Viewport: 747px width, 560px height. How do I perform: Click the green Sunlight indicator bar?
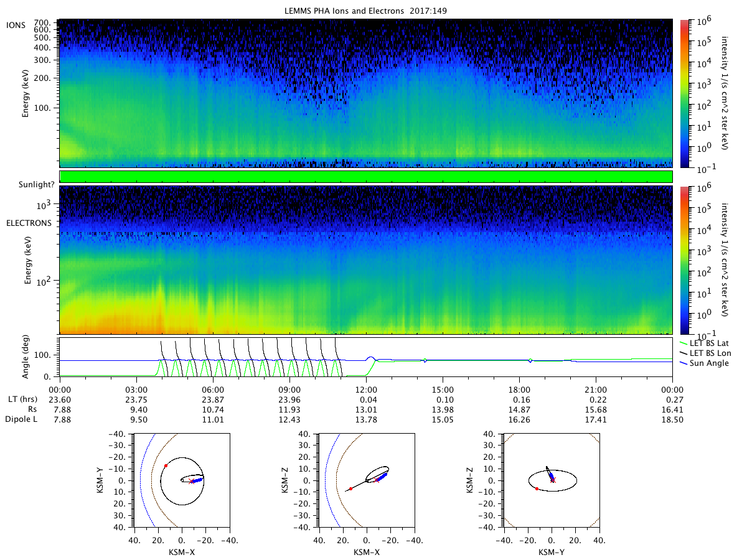[x=365, y=177]
